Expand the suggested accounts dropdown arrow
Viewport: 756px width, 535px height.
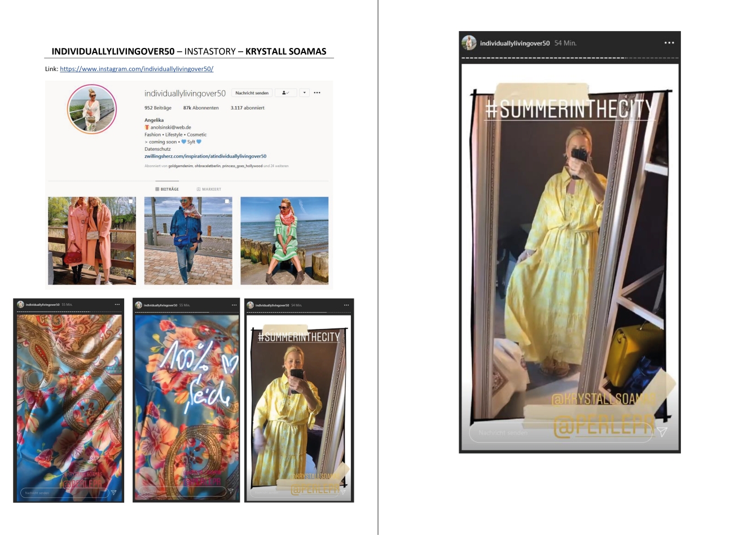[x=304, y=93]
